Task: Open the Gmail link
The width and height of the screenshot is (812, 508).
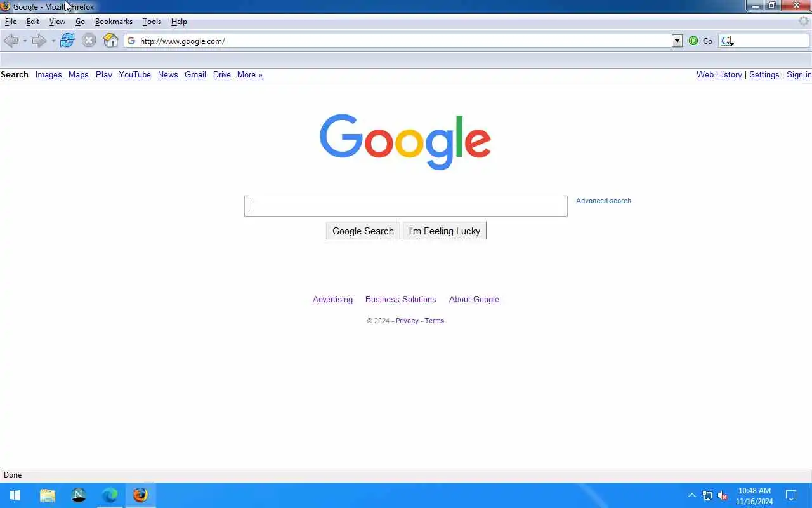Action: (195, 74)
